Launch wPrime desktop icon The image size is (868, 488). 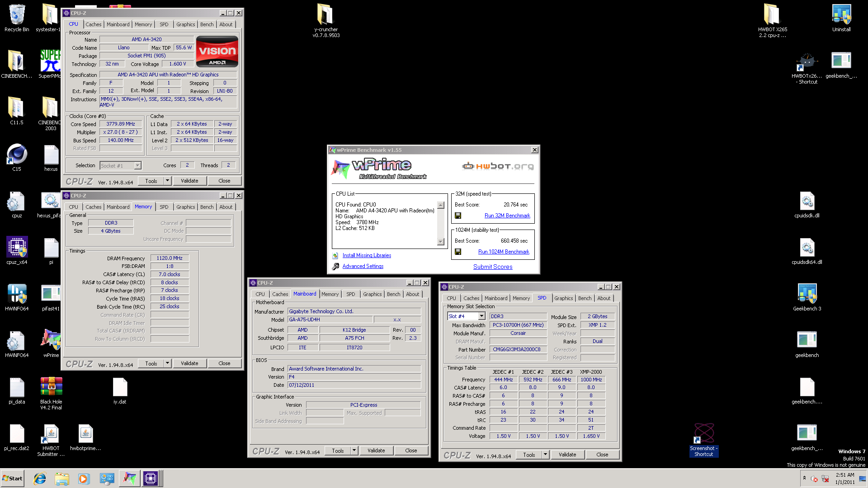pos(51,343)
